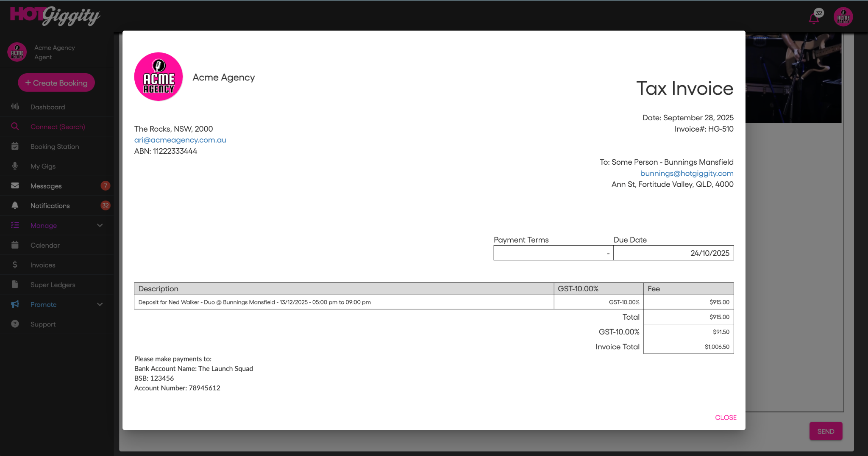Click the Acme Agency logo on the invoice
Screen dimensions: 868x456
[159, 77]
